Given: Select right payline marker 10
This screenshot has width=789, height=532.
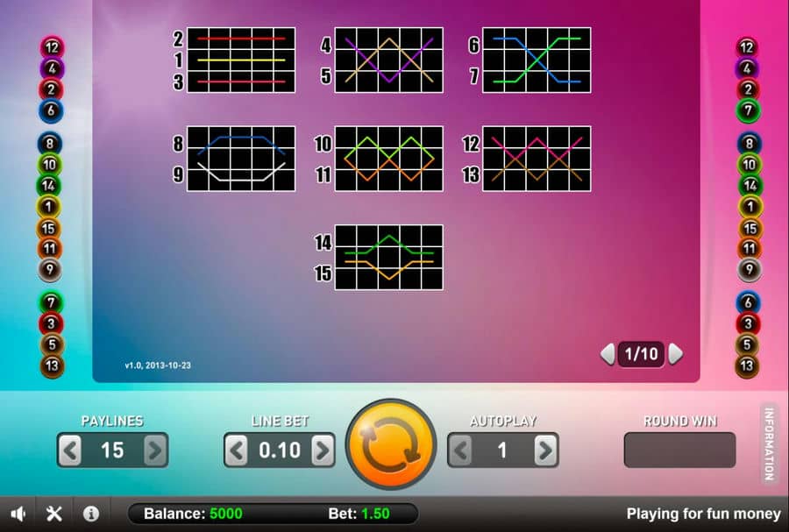Looking at the screenshot, I should coord(750,165).
